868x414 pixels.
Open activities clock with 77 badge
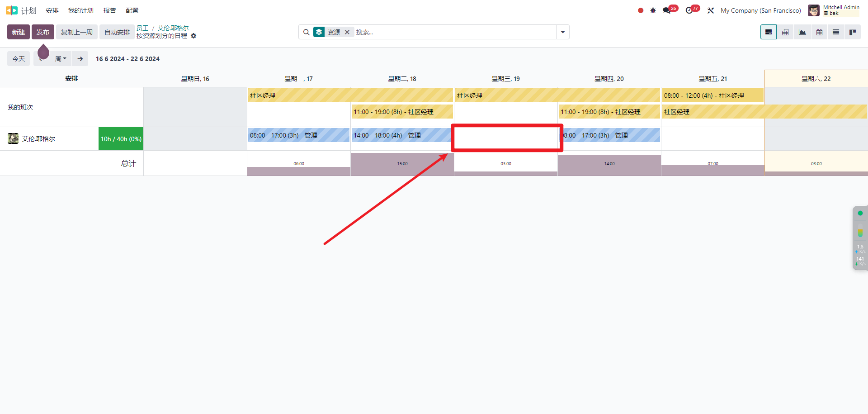tap(689, 10)
